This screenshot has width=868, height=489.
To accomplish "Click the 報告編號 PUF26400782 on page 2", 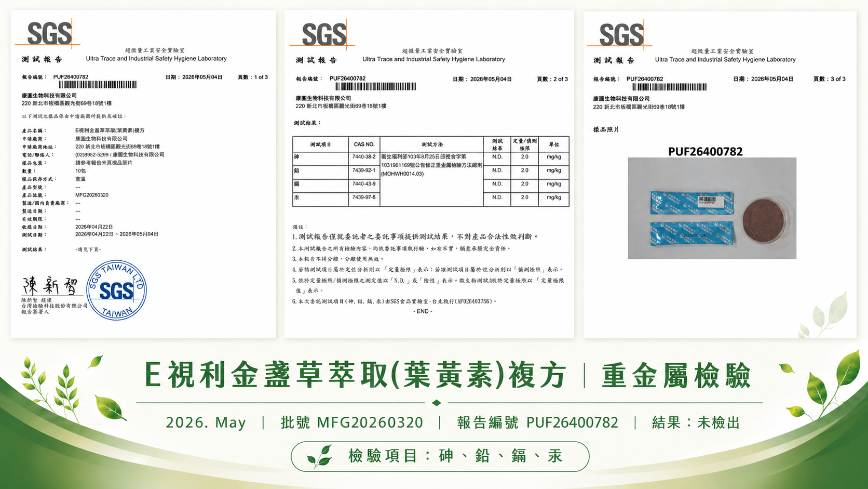I will point(331,78).
